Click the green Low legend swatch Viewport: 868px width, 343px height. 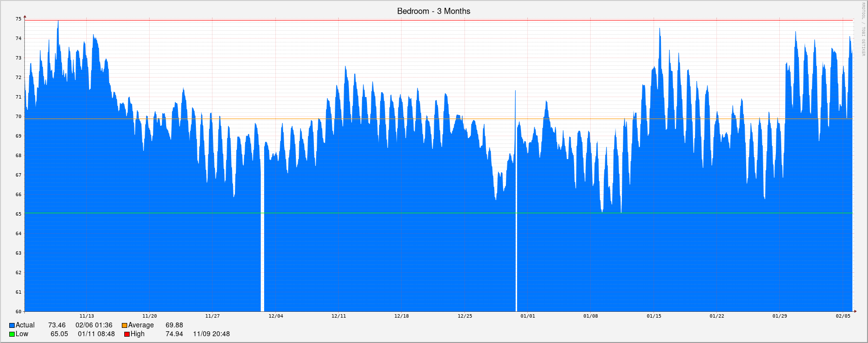(x=12, y=334)
